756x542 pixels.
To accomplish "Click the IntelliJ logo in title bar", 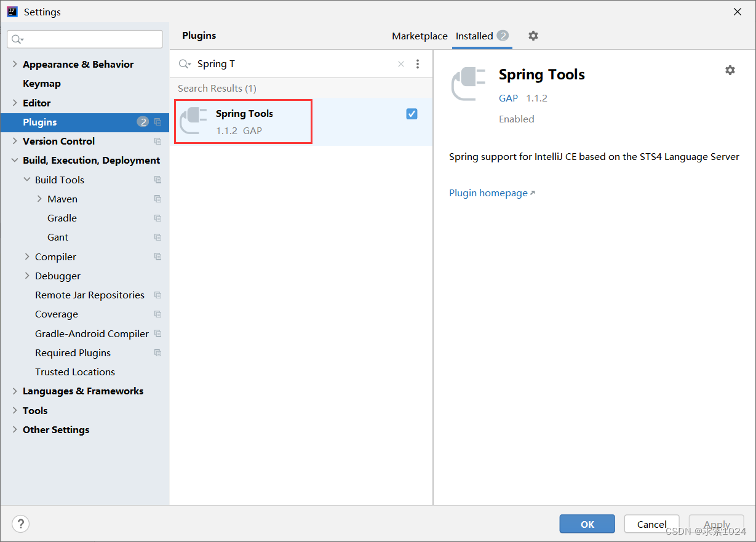I will click(12, 12).
